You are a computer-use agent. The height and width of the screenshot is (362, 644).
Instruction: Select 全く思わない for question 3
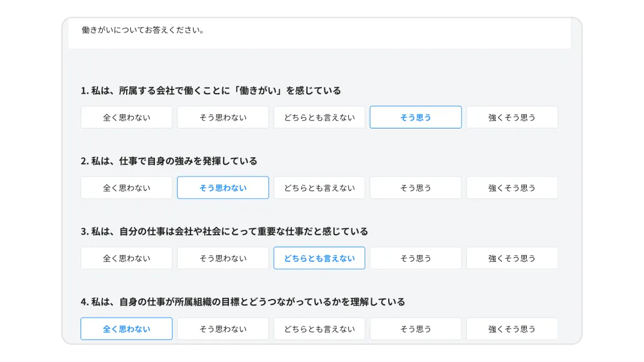pos(126,258)
